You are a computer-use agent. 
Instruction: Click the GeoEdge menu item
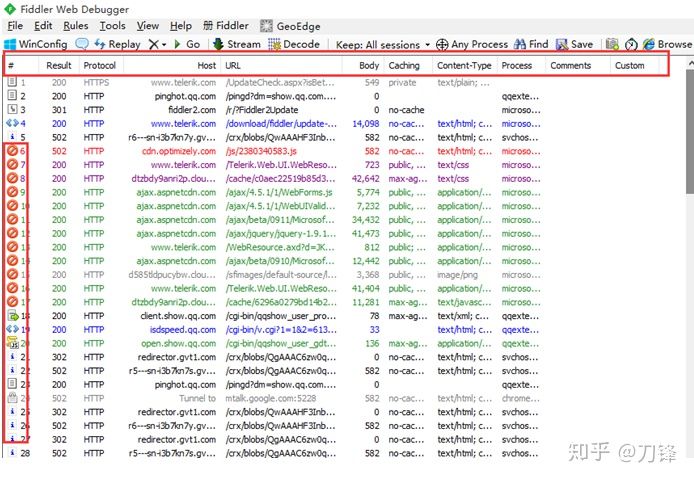pos(290,26)
